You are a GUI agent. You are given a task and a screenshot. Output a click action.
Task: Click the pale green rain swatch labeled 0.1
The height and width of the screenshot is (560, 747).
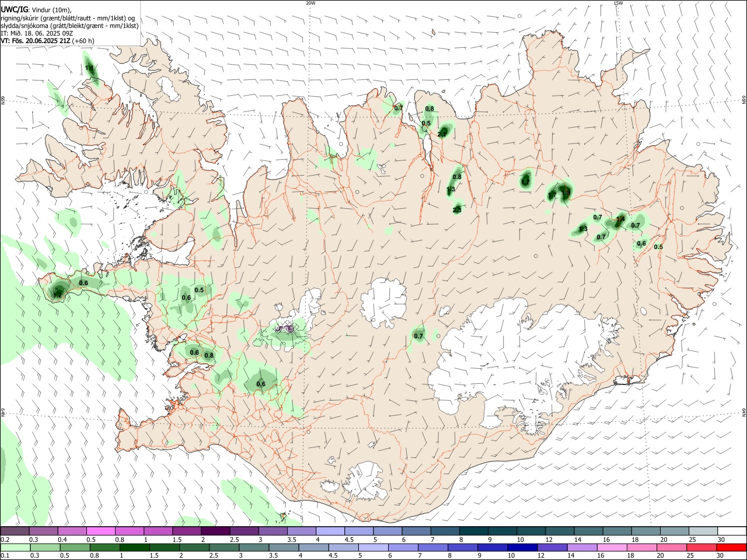click(15, 547)
